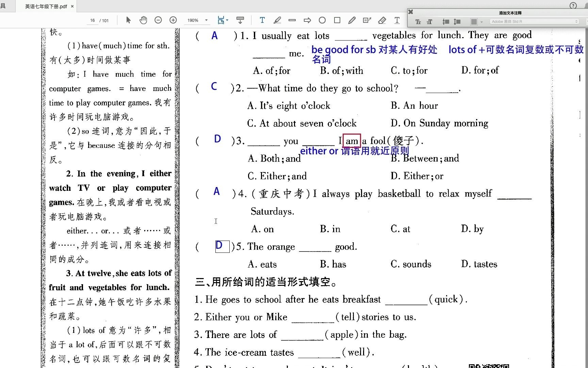Click the gray text color swatch
Image resolution: width=588 pixels, height=368 pixels.
click(474, 21)
